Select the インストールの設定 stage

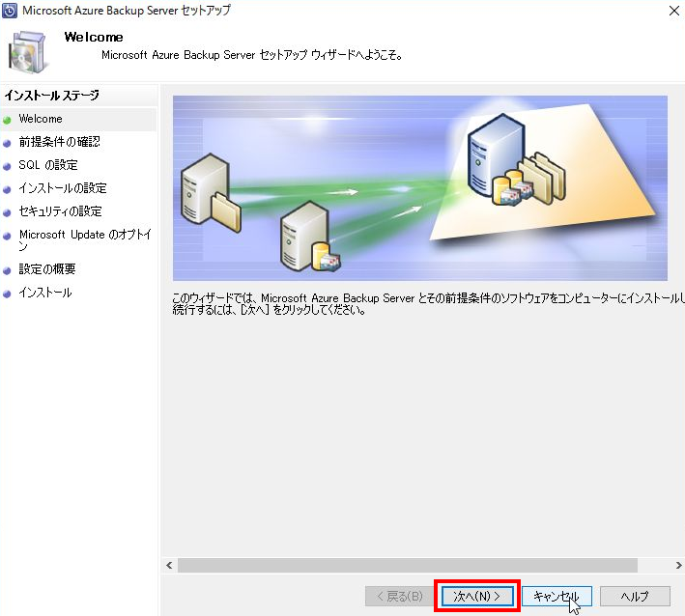click(x=63, y=188)
